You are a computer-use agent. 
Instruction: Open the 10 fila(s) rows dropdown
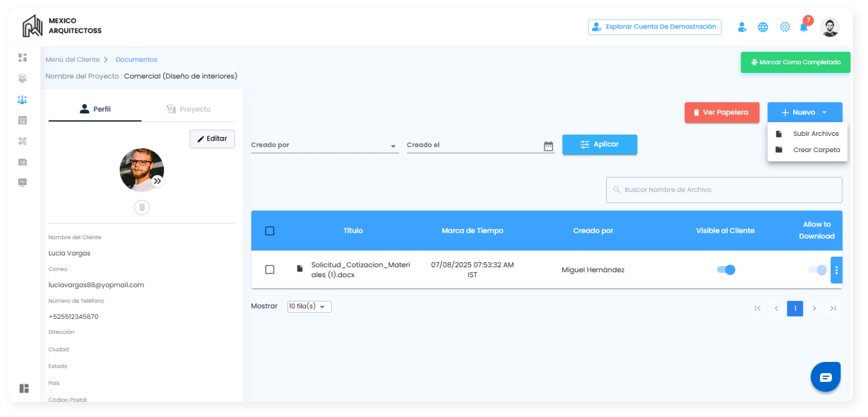coord(309,307)
